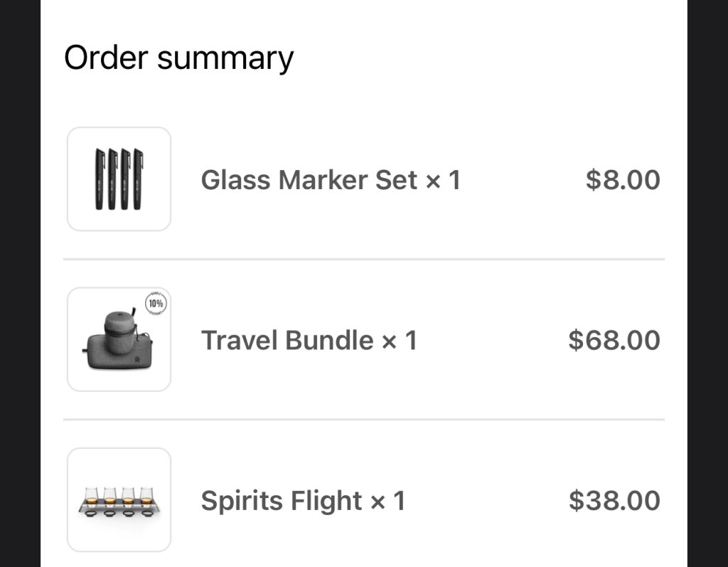Click divider line below Glass Marker Set row

tap(364, 260)
